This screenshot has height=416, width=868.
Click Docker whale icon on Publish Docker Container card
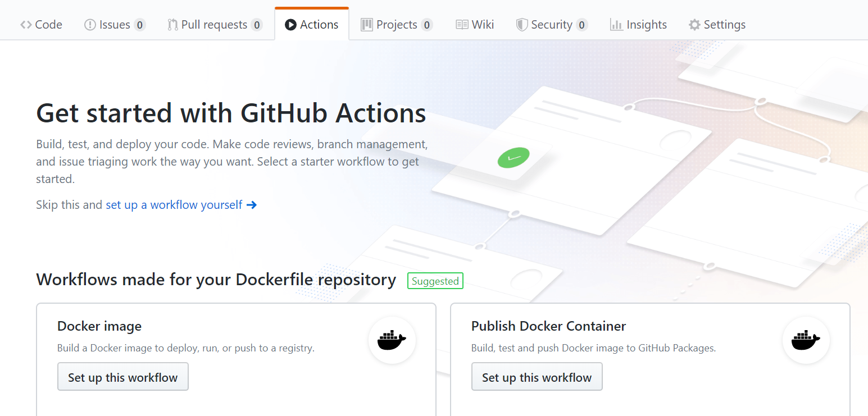[806, 340]
